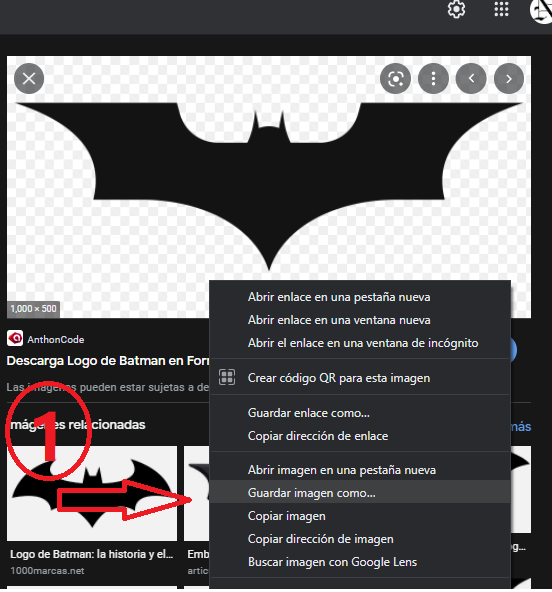Choose Buscar imagen con Google Lens
This screenshot has width=552, height=592.
[x=360, y=562]
